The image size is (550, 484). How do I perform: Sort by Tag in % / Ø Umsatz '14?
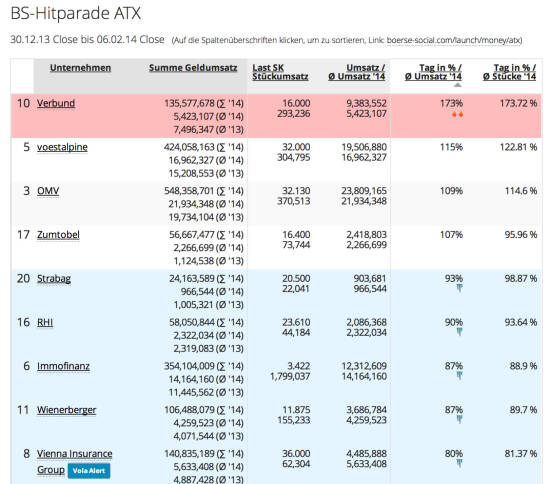click(433, 72)
